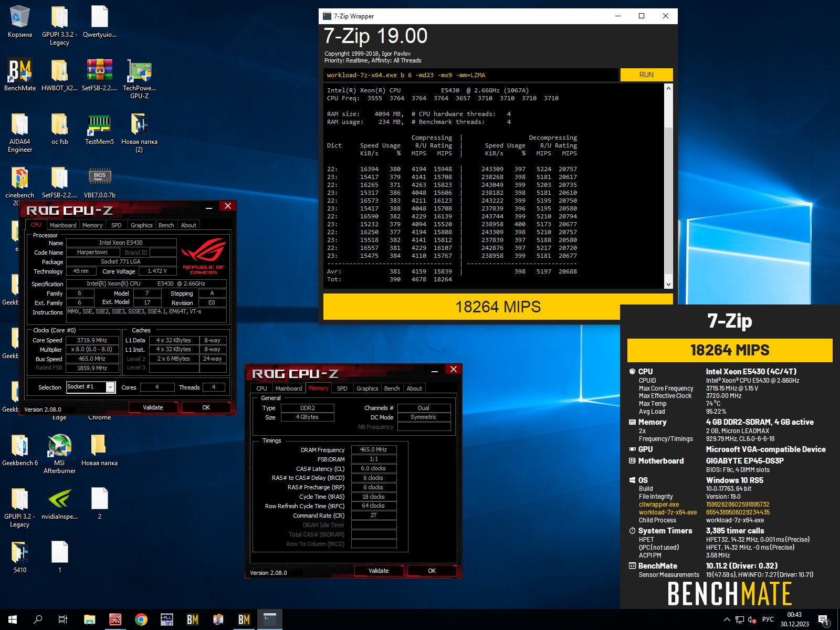Open Новая папка folder beside MSI Afterburner
Screen dimensions: 840x630
point(99,449)
